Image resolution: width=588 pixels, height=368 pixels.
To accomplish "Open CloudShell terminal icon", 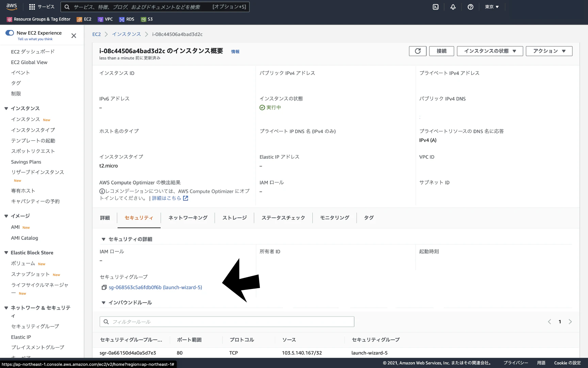I will (x=436, y=7).
